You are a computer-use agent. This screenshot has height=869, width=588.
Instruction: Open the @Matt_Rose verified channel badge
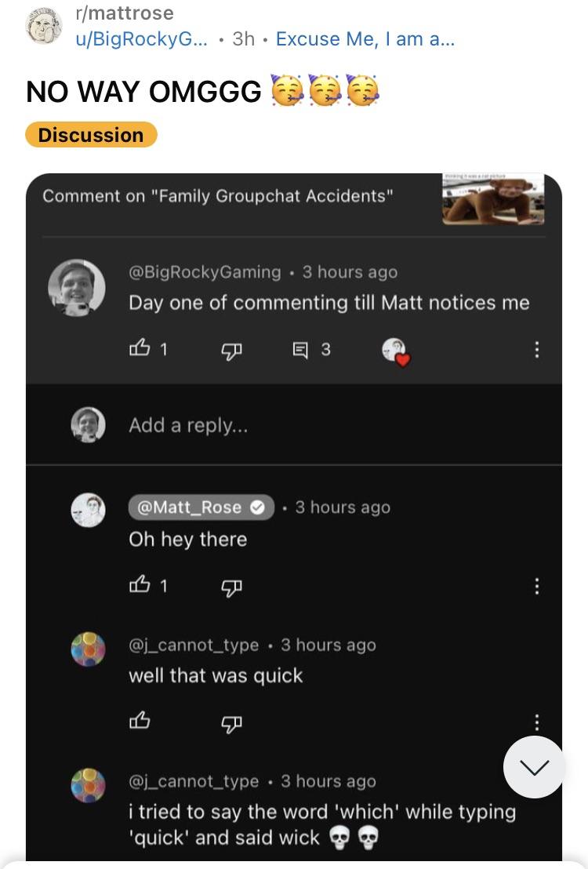coord(201,507)
